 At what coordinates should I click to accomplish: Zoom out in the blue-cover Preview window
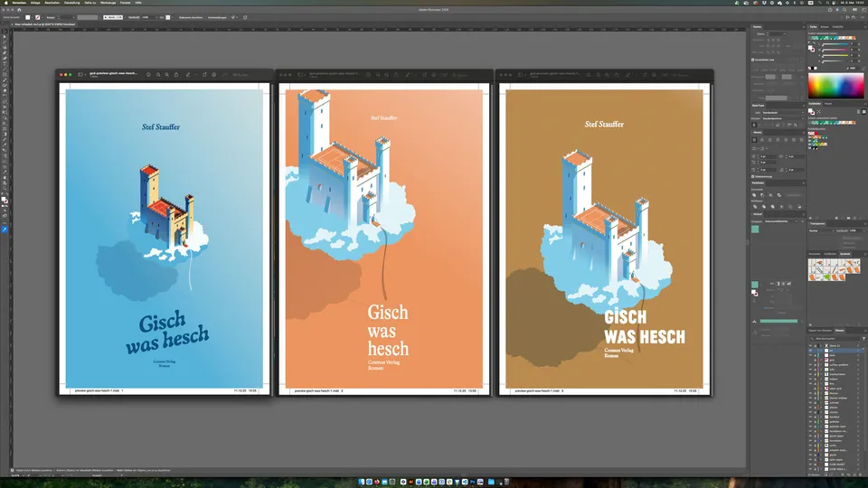[x=158, y=75]
